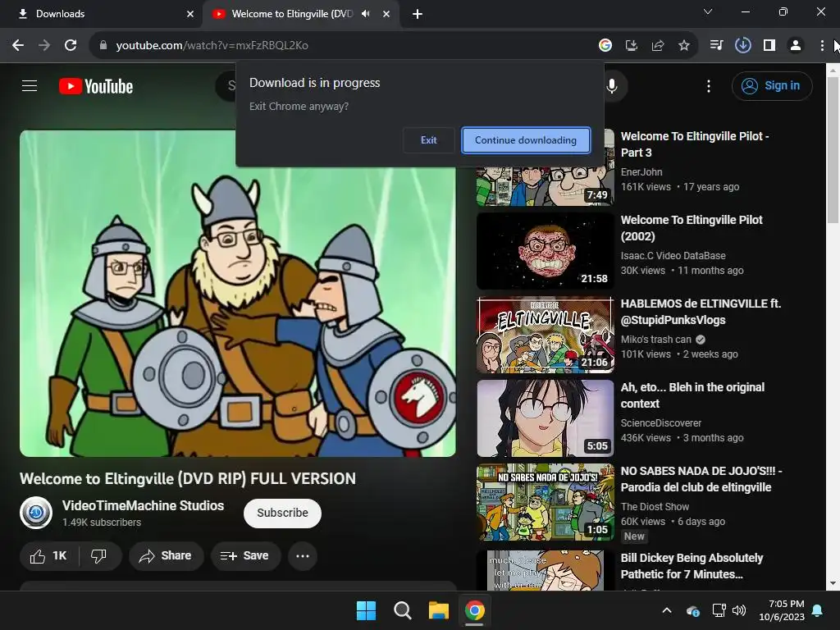Show hidden system tray icons
Viewport: 840px width, 630px height.
(x=667, y=610)
